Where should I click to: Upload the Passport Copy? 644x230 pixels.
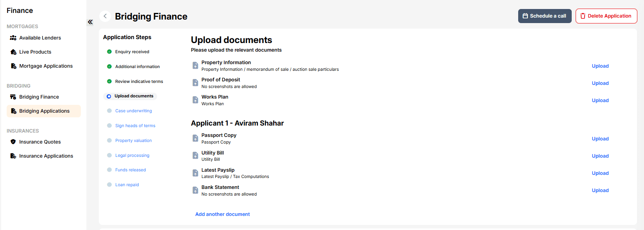(x=600, y=139)
